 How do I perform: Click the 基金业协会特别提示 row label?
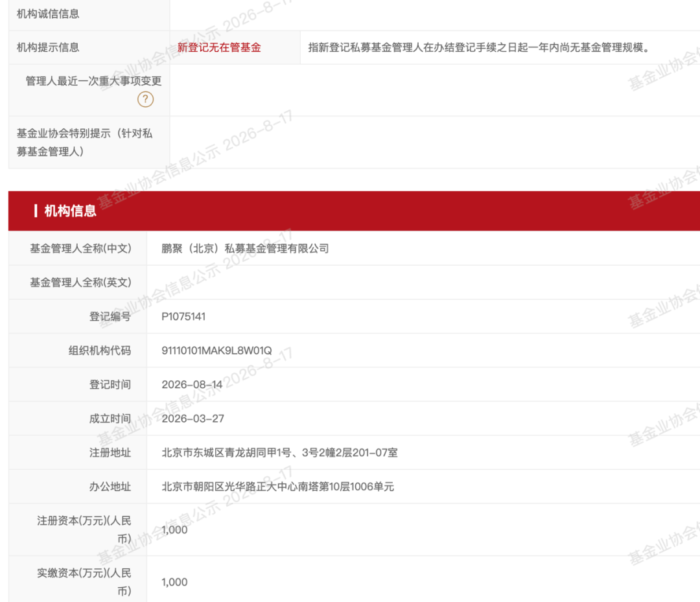click(x=84, y=143)
